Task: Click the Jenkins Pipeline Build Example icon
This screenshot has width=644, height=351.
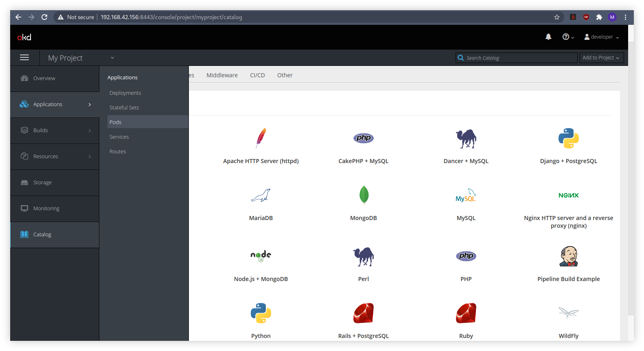Action: (568, 256)
